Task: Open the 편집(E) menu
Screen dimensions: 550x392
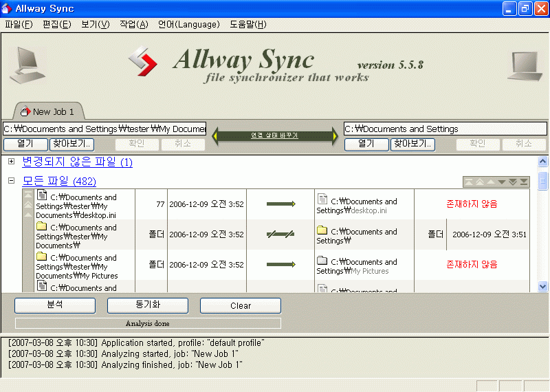Action: 57,24
